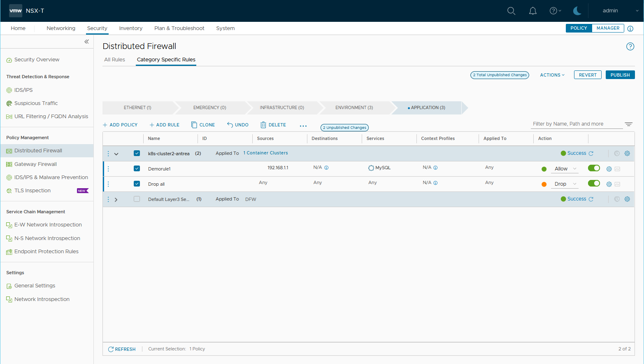Open the more options ellipsis menu
This screenshot has width=644, height=364.
[303, 126]
